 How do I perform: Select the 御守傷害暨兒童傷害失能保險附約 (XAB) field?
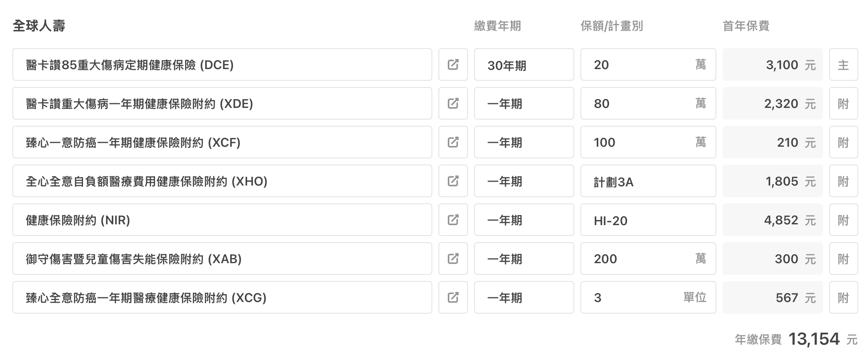point(222,259)
